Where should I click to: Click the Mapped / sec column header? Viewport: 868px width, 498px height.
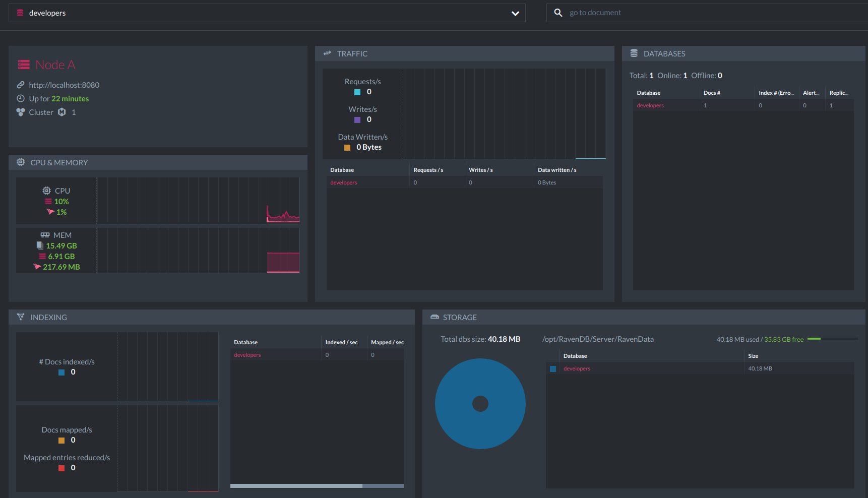pos(387,342)
